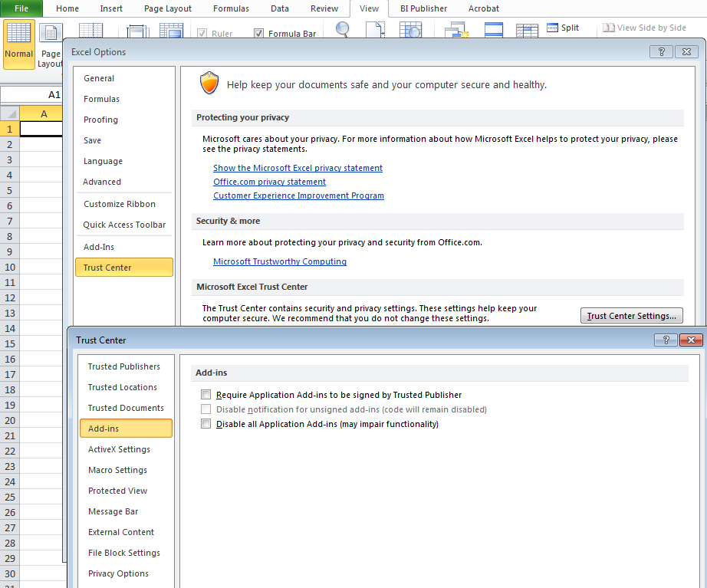Follow the Microsoft Trustworthy Computing link
The height and width of the screenshot is (588, 707).
tap(279, 261)
